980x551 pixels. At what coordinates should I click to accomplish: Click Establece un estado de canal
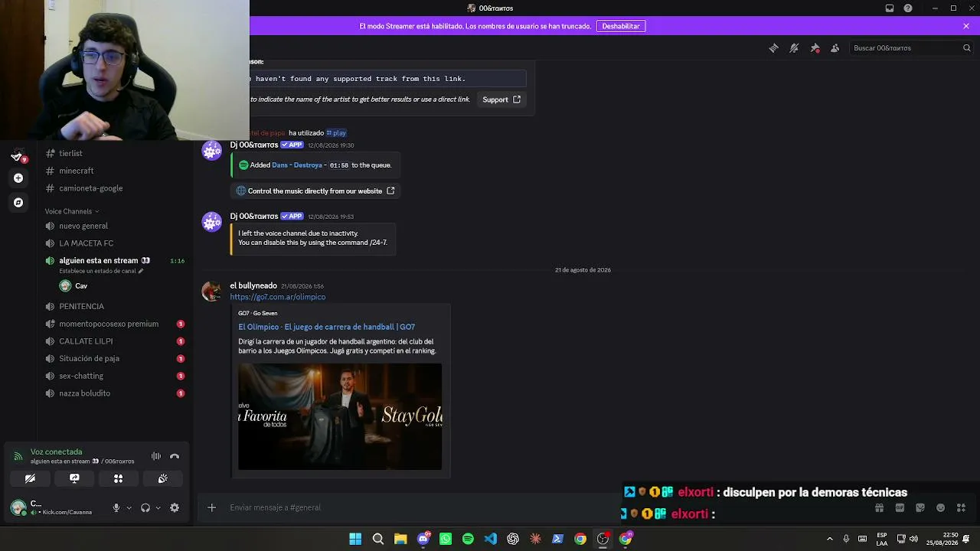point(101,271)
